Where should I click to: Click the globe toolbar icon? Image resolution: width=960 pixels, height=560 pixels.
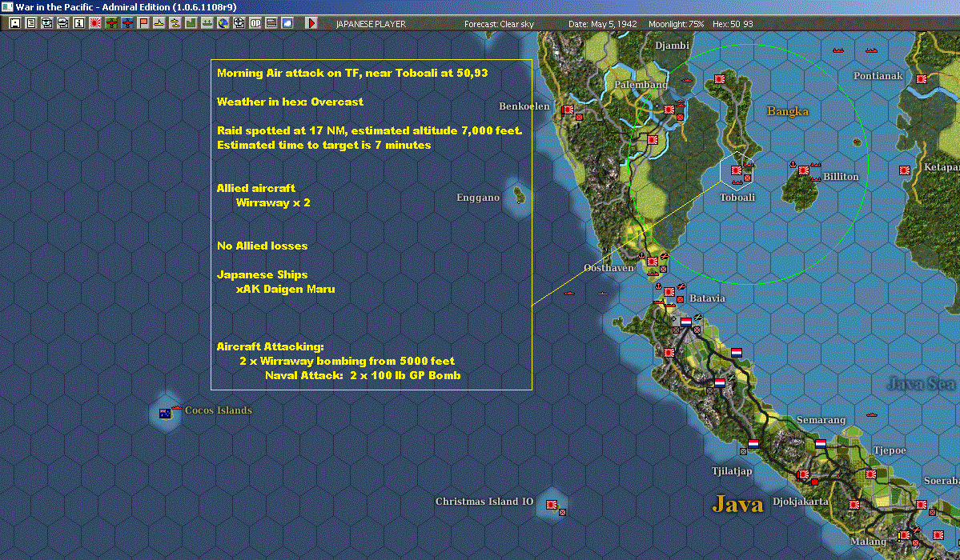[223, 23]
